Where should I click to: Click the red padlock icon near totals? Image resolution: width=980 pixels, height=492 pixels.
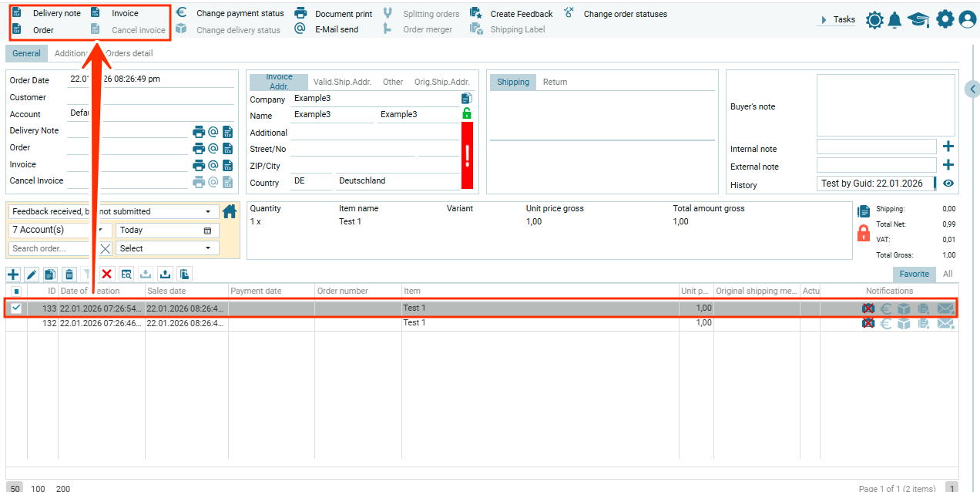coord(864,234)
